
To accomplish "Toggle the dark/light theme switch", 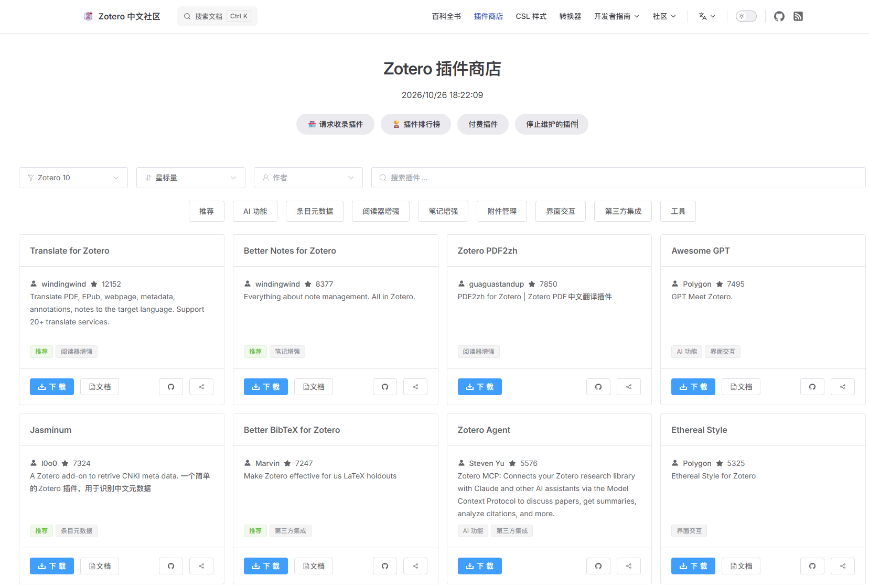I will 746,16.
